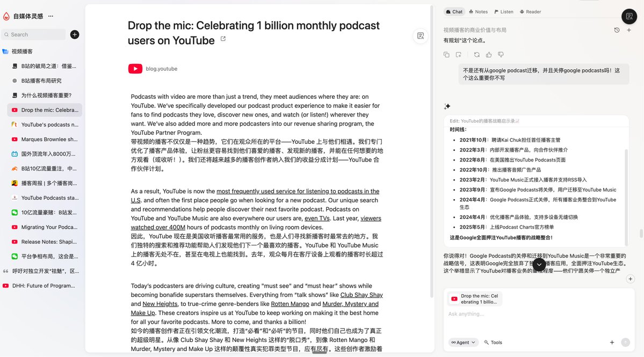Click the black plus add button
Image resolution: width=644 pixels, height=357 pixels.
75,34
